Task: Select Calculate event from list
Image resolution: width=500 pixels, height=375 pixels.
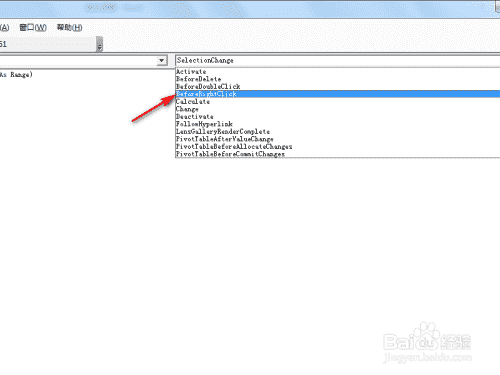Action: click(337, 102)
